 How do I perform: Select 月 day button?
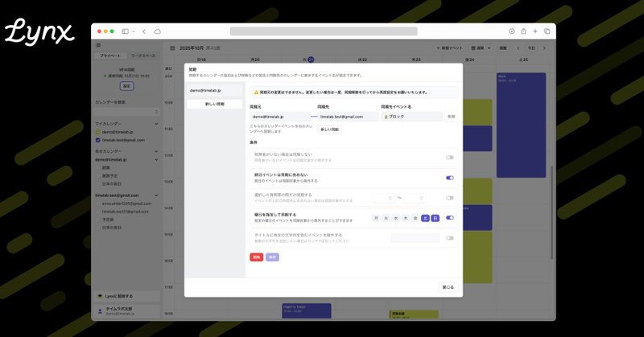(376, 219)
